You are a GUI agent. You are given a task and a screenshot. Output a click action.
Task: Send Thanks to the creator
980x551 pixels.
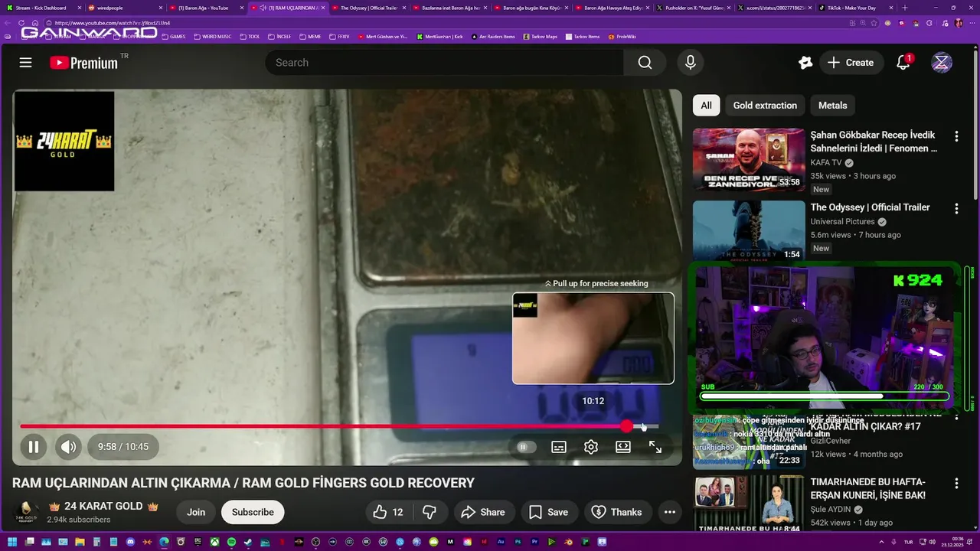coord(617,512)
